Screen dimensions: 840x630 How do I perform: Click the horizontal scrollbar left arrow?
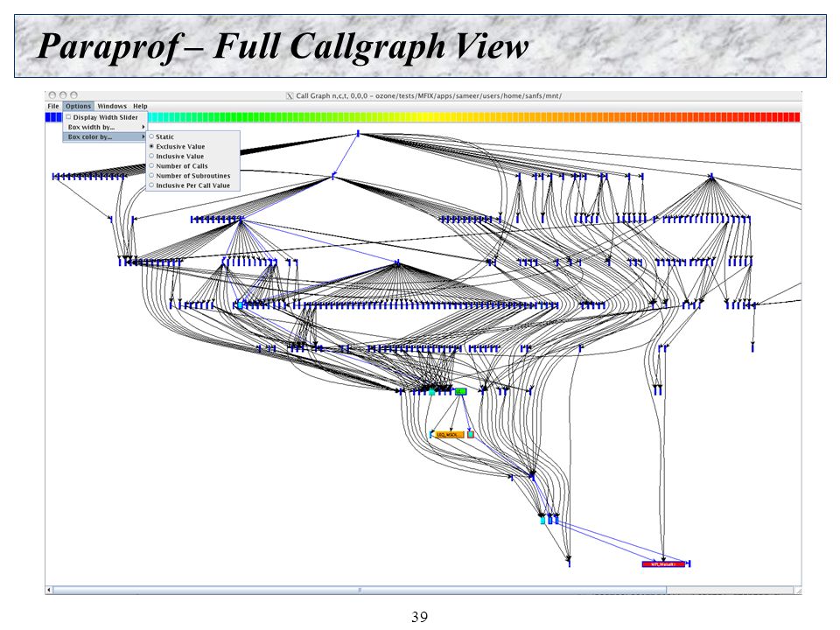point(49,590)
